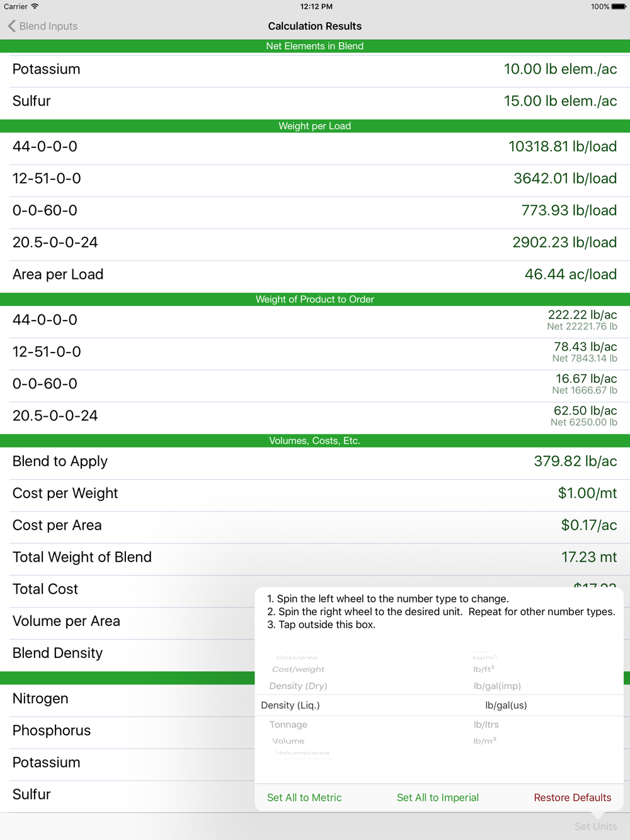Tap 10318.81 lb/load value
Screen dimensions: 630x840
tap(563, 147)
